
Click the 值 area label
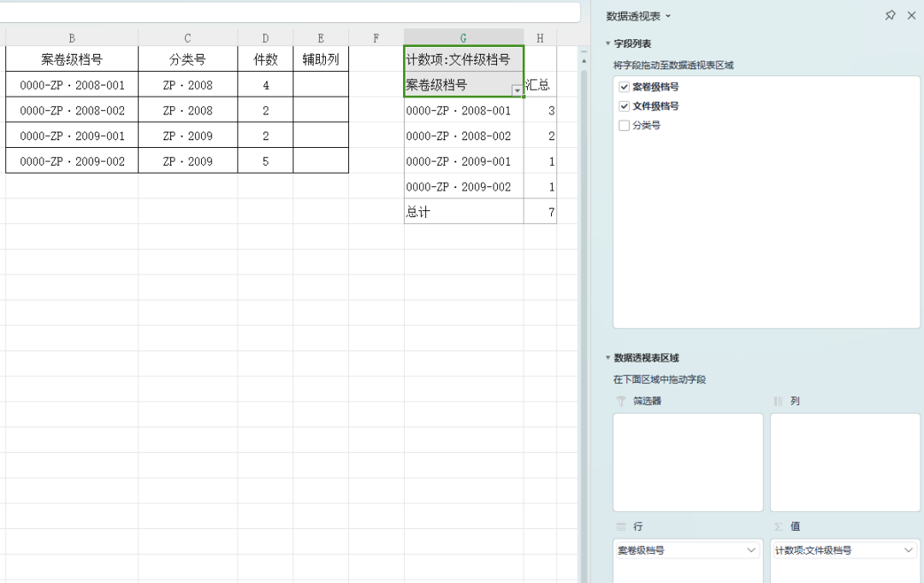[795, 527]
